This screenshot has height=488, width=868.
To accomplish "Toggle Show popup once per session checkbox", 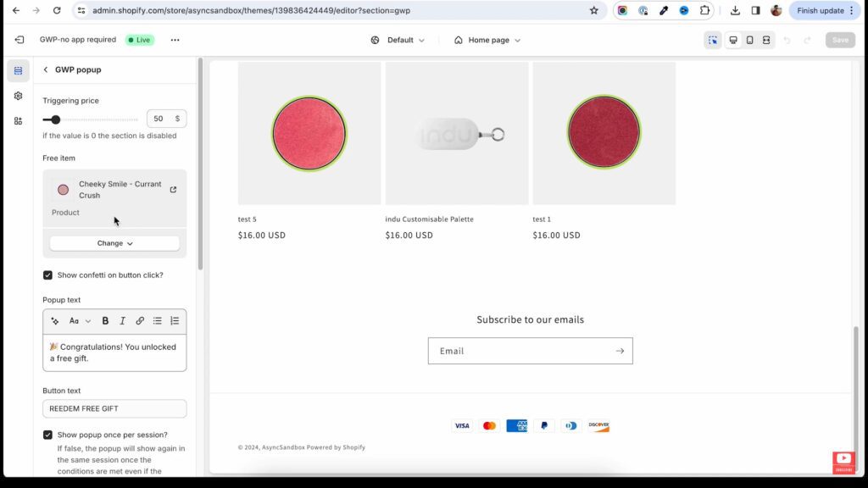I will click(x=48, y=435).
